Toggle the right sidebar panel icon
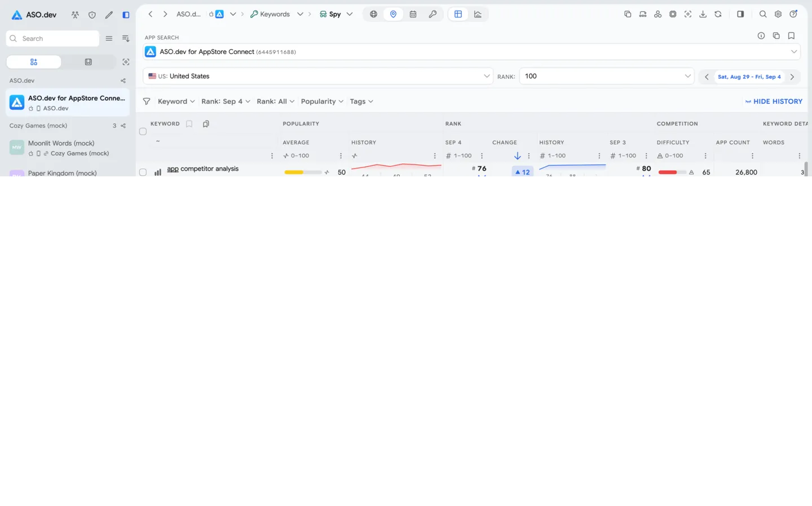The width and height of the screenshot is (812, 506). (x=740, y=14)
